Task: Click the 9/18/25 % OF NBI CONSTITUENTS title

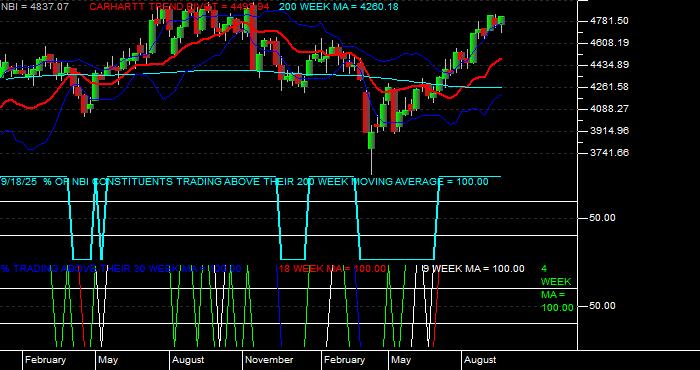Action: pos(245,182)
